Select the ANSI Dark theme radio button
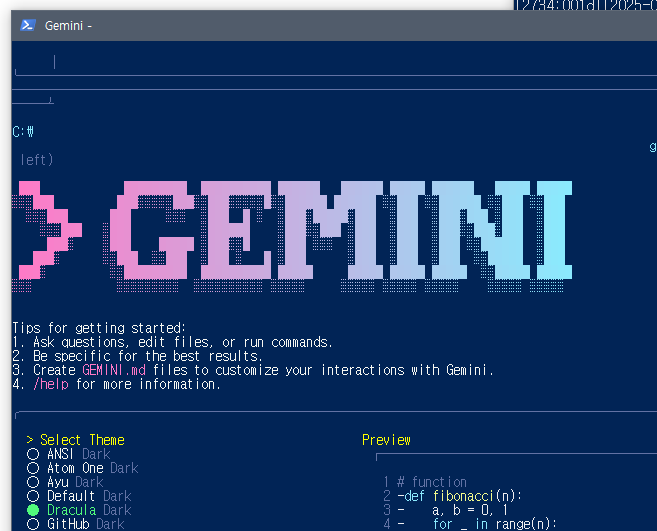Viewport: 657px width, 531px height. point(33,454)
